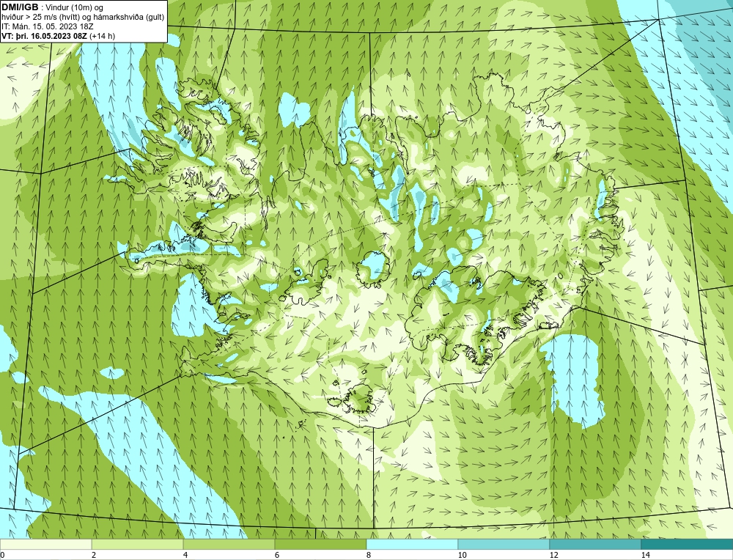733x560 pixels.
Task: Click the teal 10–12 m/s legend swatch
Action: (x=504, y=544)
